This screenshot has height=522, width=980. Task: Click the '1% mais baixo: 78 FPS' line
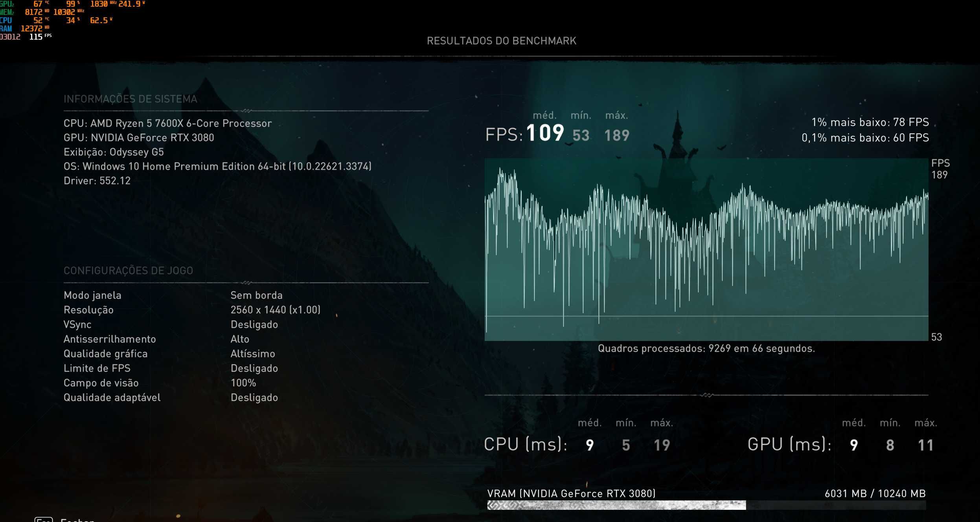click(870, 122)
